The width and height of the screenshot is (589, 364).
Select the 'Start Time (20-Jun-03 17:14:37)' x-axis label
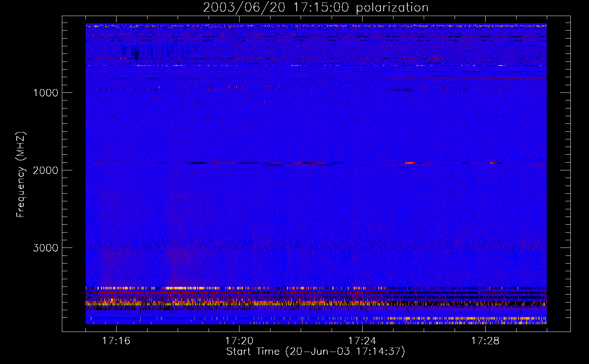316,352
